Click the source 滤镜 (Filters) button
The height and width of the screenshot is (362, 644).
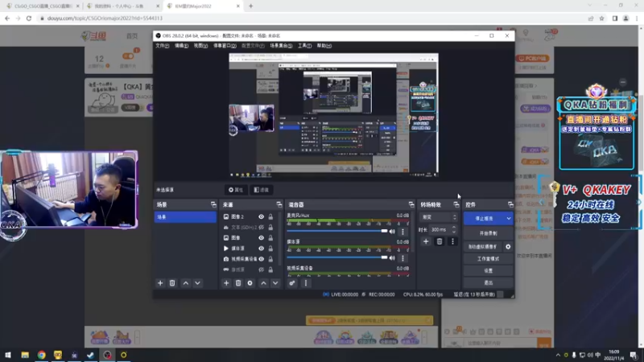[x=261, y=190]
